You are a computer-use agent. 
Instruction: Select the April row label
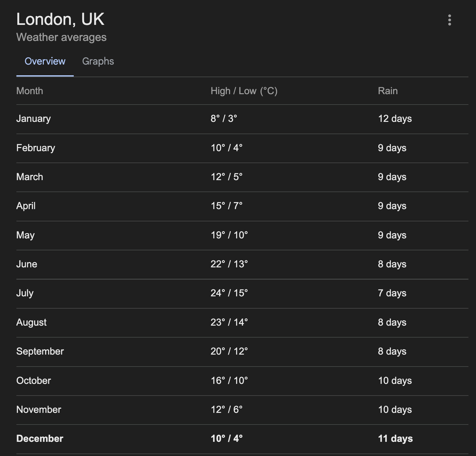(x=26, y=206)
